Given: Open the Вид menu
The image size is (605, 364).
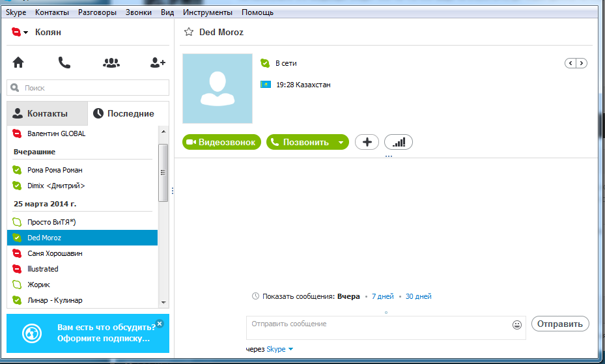Looking at the screenshot, I should click(x=167, y=12).
